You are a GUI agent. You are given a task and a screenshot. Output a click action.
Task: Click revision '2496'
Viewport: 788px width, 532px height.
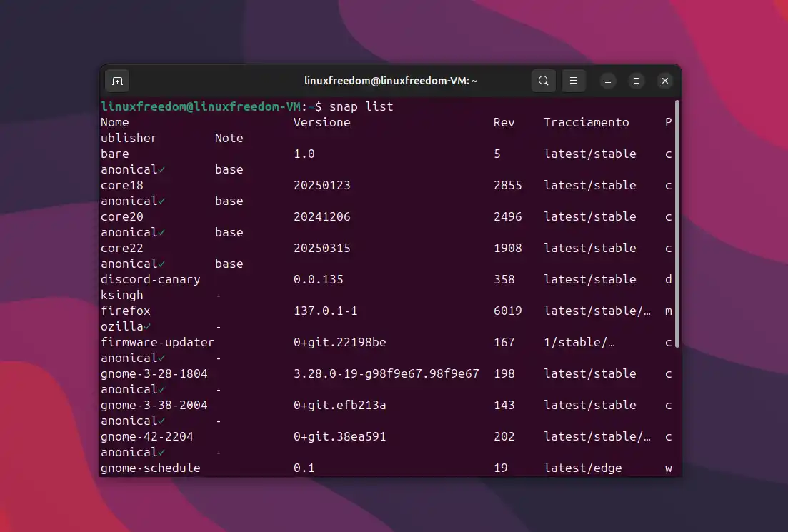tap(507, 216)
